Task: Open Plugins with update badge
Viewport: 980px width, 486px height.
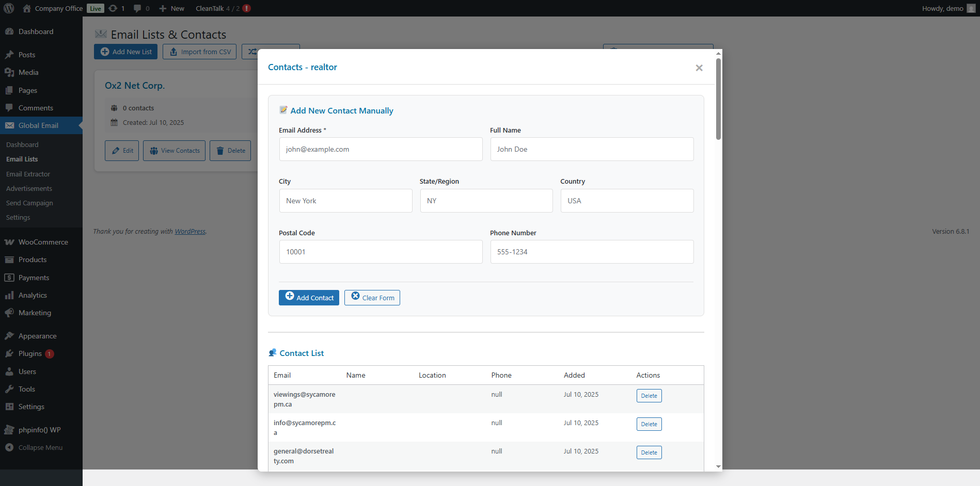Action: pos(30,353)
